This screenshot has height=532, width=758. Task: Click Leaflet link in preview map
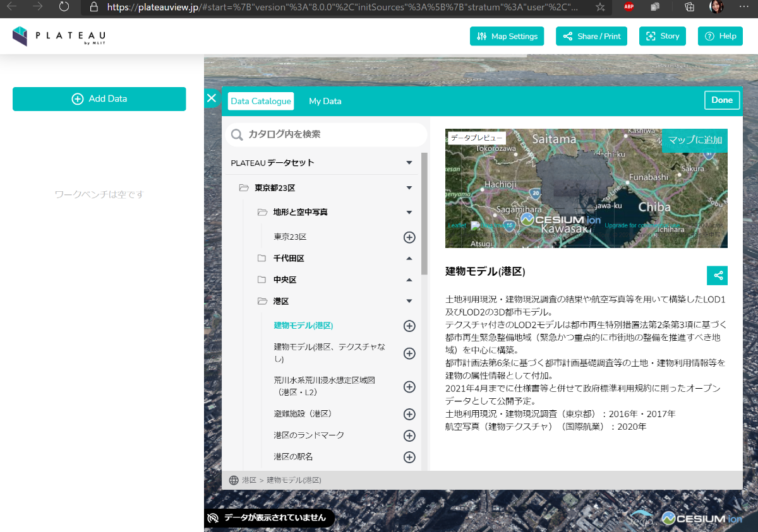(x=457, y=225)
